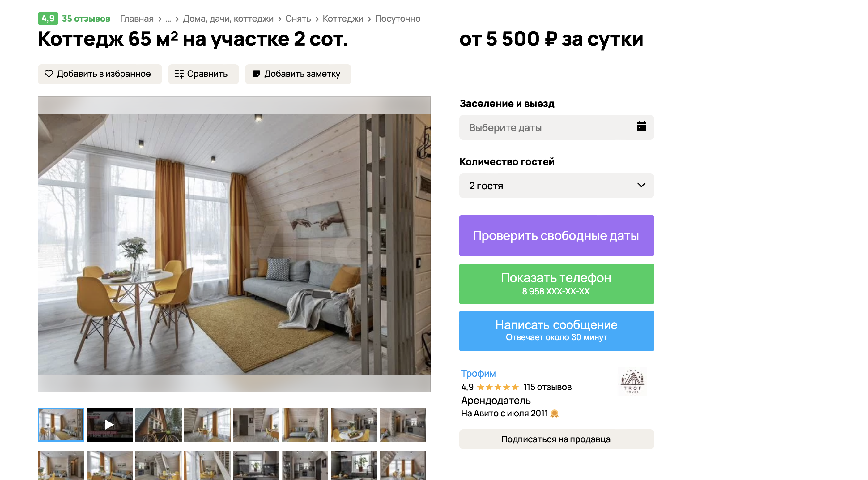This screenshot has height=480, width=868.
Task: Go to Главная breadcrumb
Action: pyautogui.click(x=137, y=19)
